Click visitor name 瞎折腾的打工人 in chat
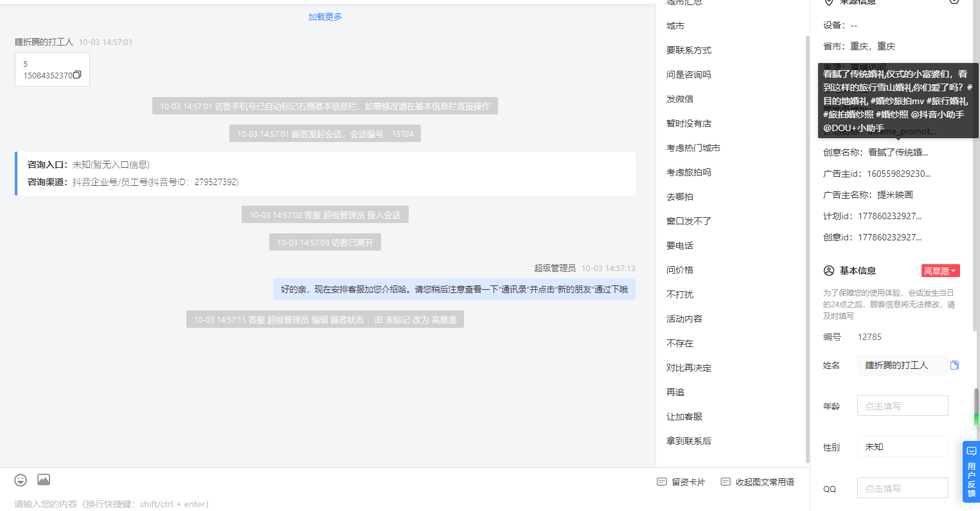The width and height of the screenshot is (980, 511). (x=44, y=42)
